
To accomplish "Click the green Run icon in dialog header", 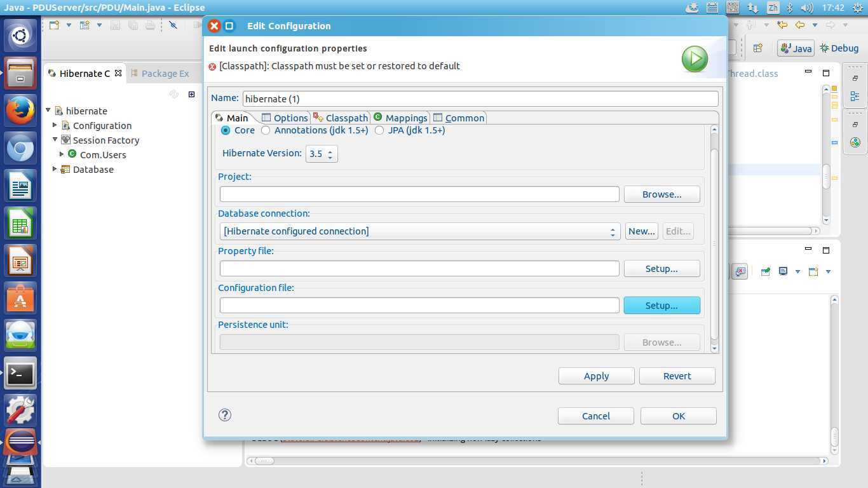I will [695, 59].
